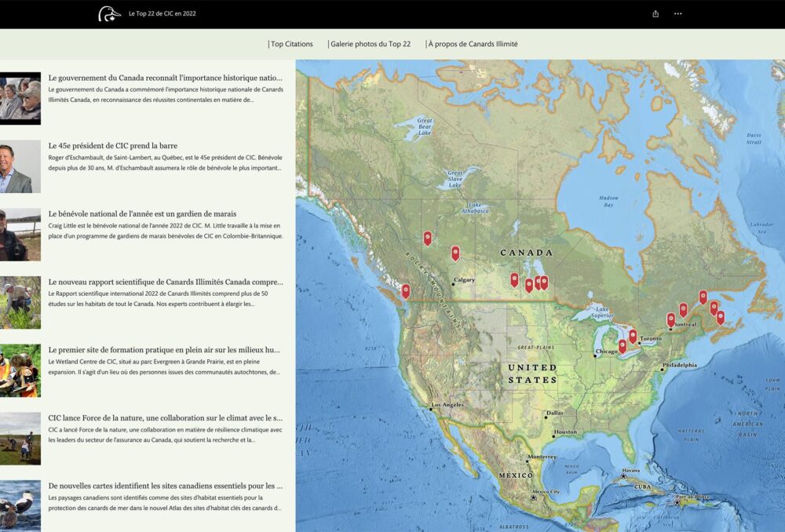Click thumbnail of elderly audience members
The image size is (785, 532).
(x=20, y=98)
